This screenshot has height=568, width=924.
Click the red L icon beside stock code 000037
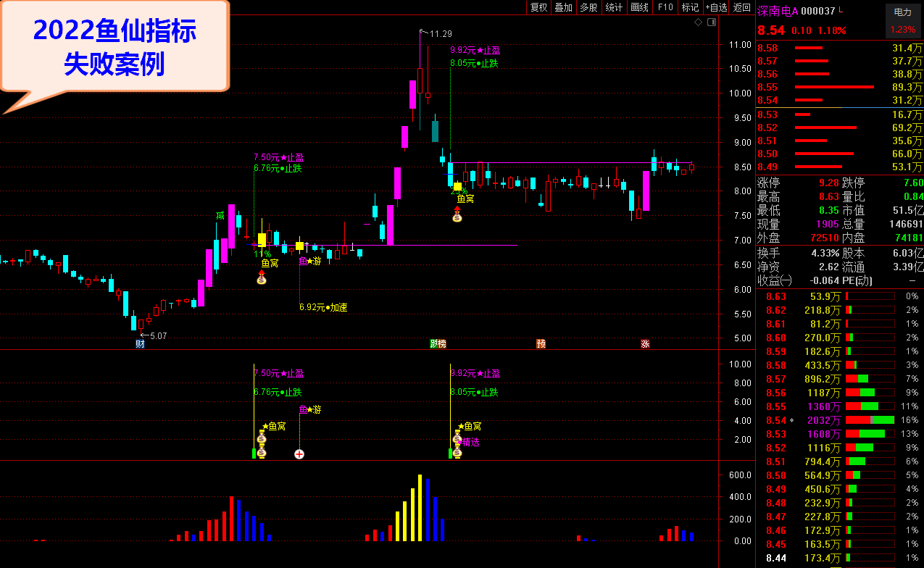click(841, 10)
